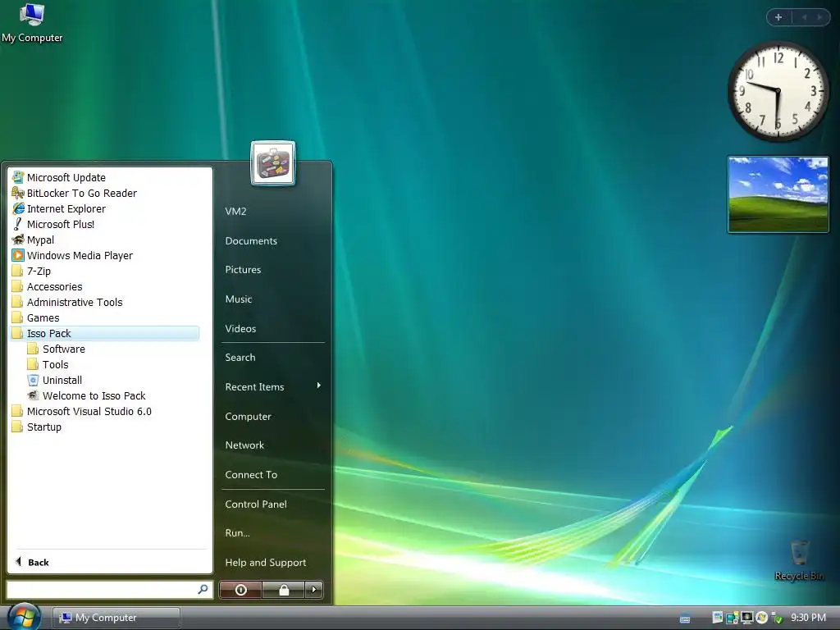
Task: Click the slideshow picture gadget
Action: point(778,194)
